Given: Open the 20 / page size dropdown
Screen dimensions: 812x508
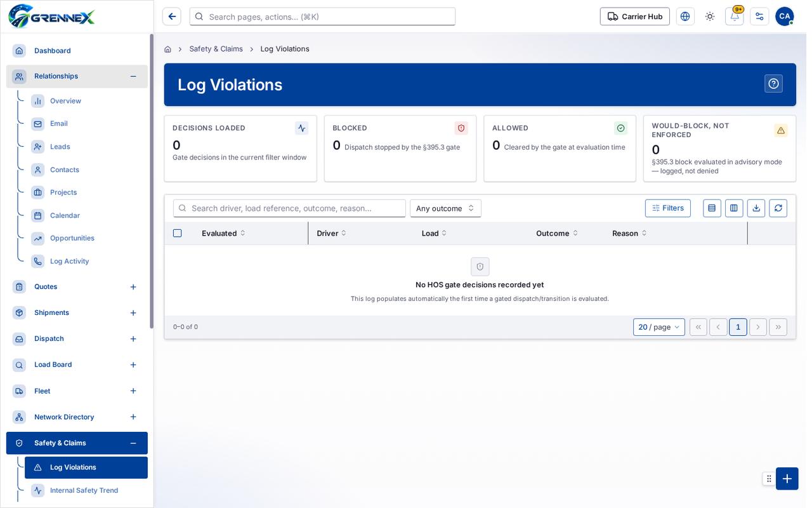Looking at the screenshot, I should click(659, 327).
